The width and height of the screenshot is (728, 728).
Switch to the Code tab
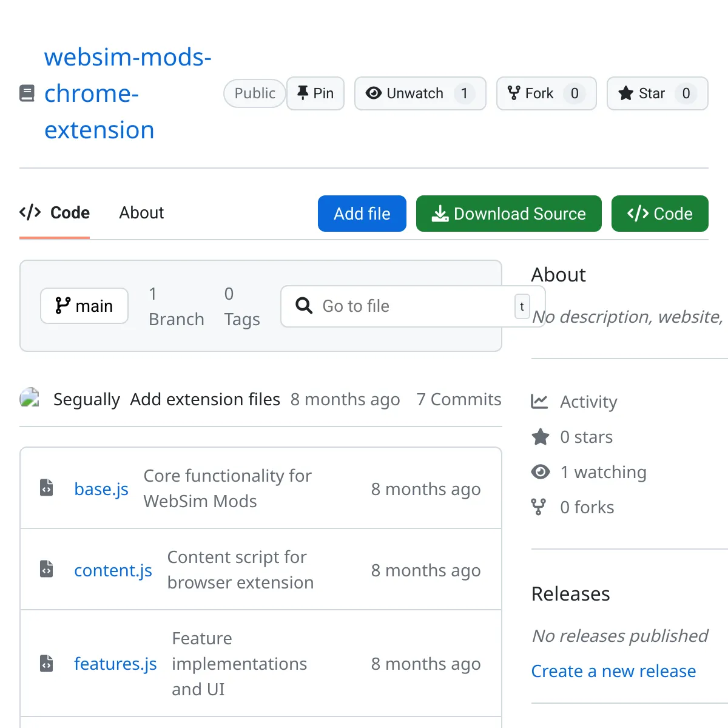(55, 213)
